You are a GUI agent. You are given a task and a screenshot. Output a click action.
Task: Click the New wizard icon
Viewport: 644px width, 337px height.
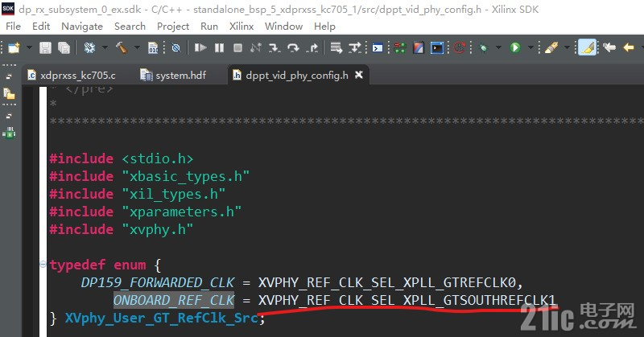pos(14,48)
